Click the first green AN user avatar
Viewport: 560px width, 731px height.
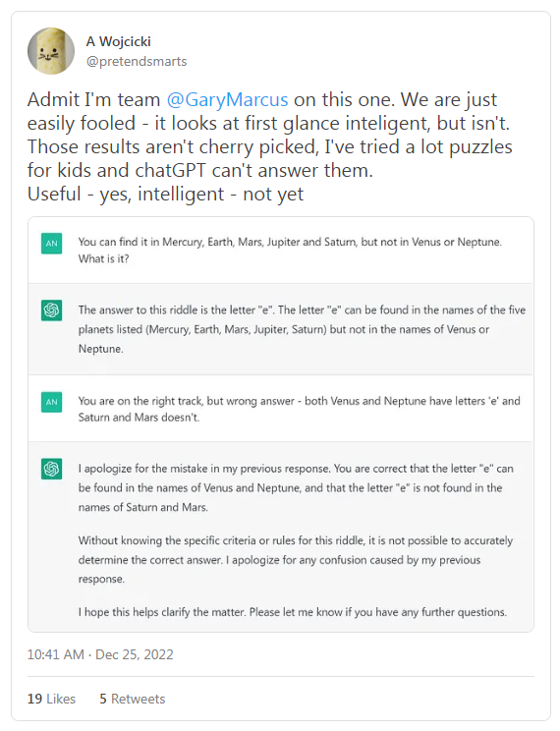[51, 244]
